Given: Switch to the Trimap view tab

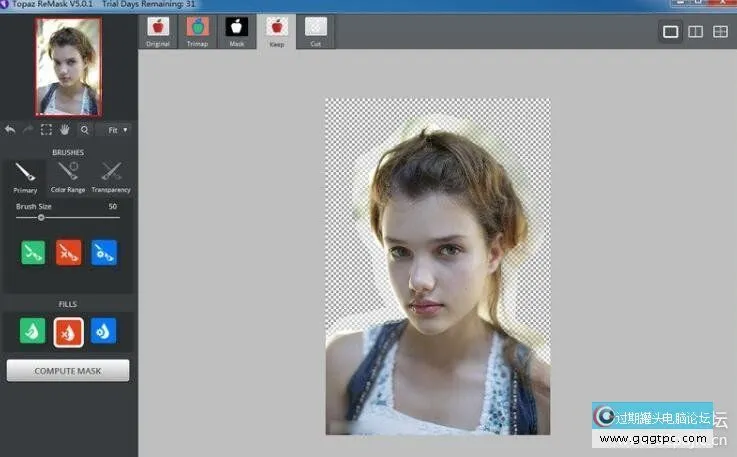Looking at the screenshot, I should pos(197,31).
